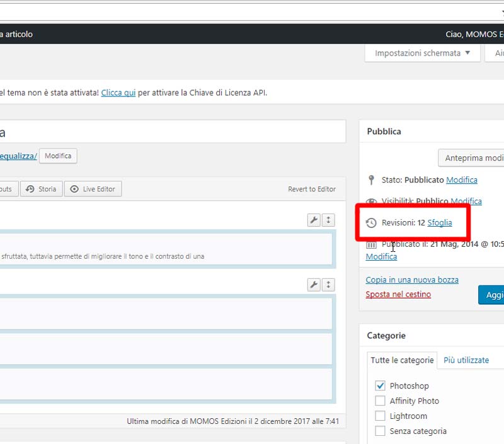The height and width of the screenshot is (444, 504).
Task: Click 'Sposta nel cestino' link
Action: 398,294
